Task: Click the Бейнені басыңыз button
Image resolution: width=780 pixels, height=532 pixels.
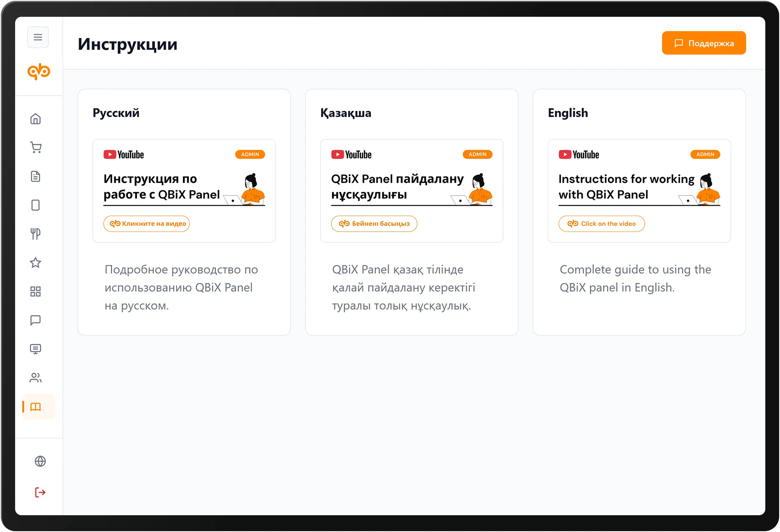Action: (x=374, y=224)
